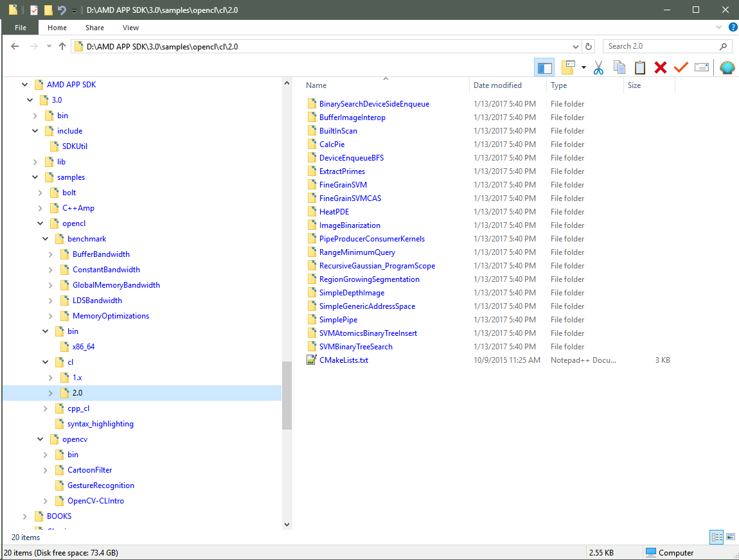Click the search magnifier icon
The height and width of the screenshot is (560, 739).
pyautogui.click(x=724, y=46)
